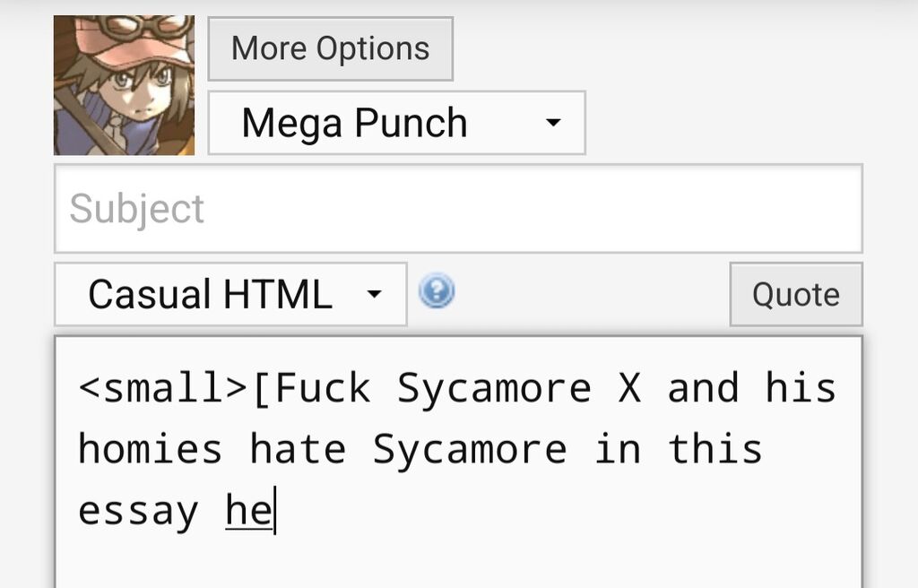
Task: Click the blue question mark help icon
Action: pyautogui.click(x=437, y=291)
